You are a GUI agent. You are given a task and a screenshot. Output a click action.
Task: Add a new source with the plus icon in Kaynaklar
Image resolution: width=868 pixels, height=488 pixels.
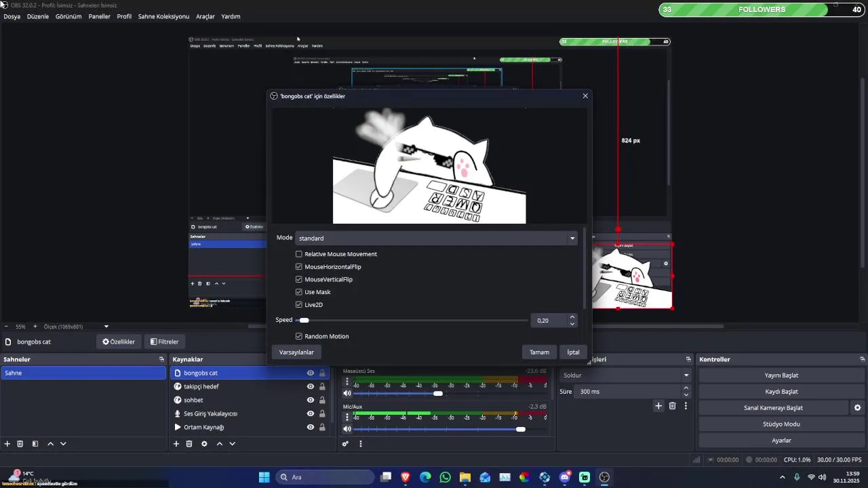click(176, 444)
